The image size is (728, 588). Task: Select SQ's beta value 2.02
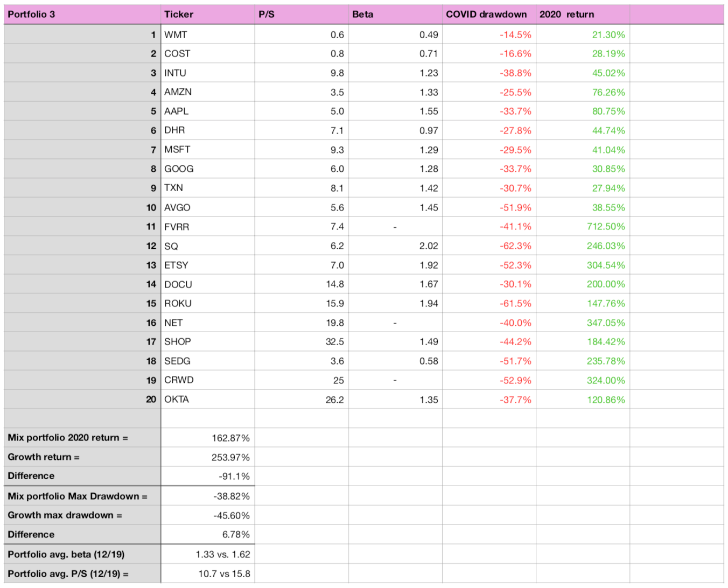coord(395,246)
